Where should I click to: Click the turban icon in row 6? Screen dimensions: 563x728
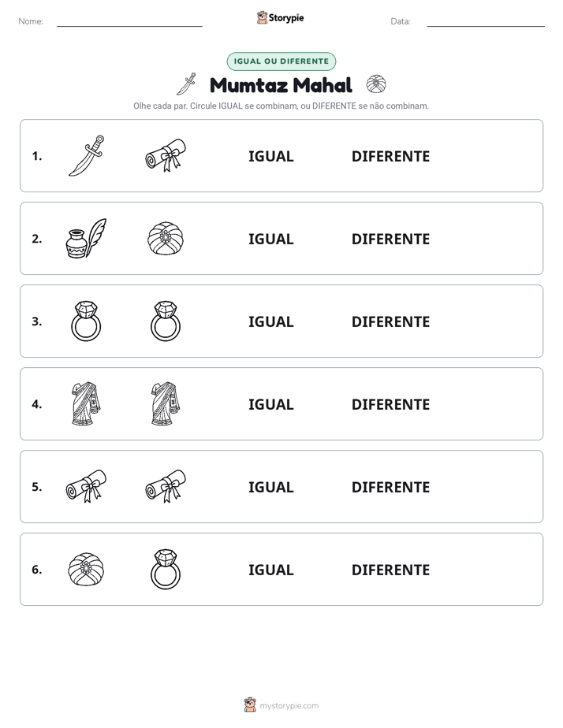(x=87, y=569)
